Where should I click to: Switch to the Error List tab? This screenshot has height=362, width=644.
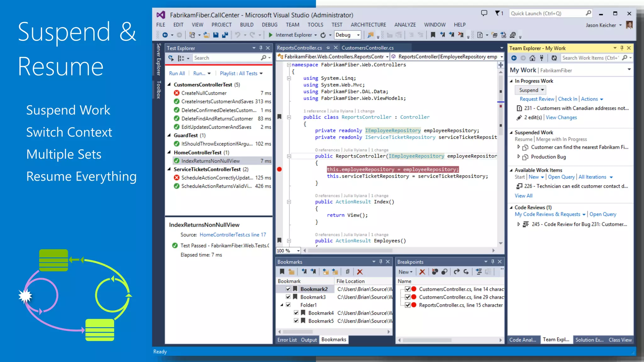point(287,340)
